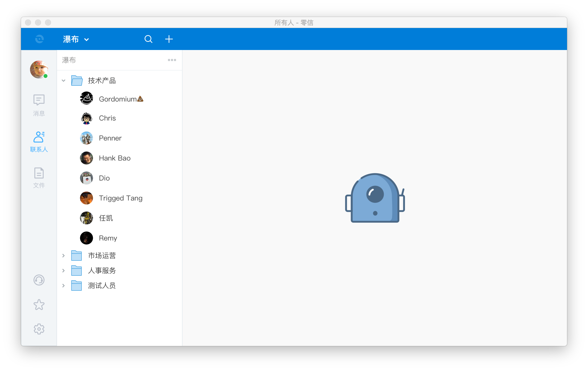Open settings with the gear icon
The image size is (588, 371).
point(39,329)
